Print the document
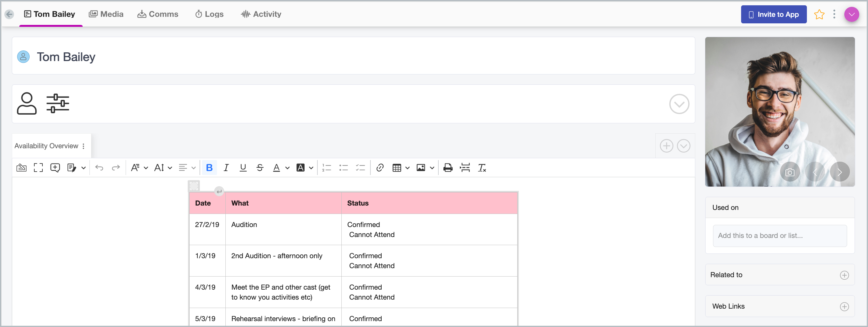Screen dimensions: 868x327 (x=447, y=168)
